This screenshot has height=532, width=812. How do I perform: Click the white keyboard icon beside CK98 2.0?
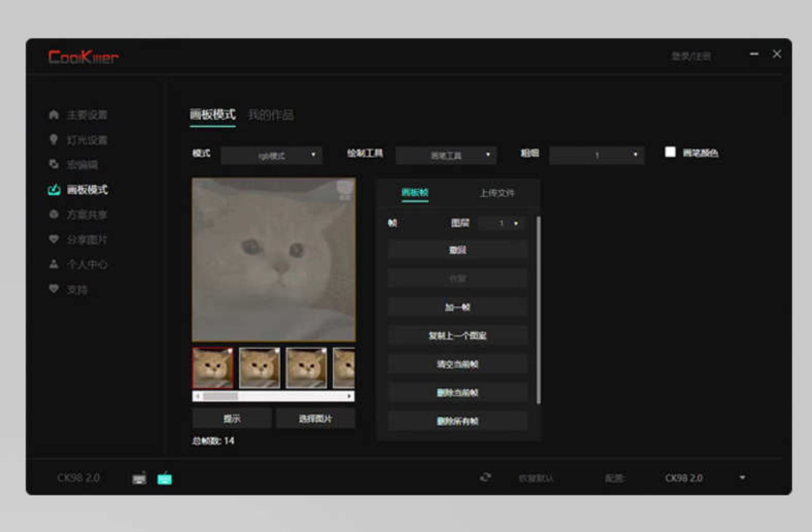pos(139,478)
